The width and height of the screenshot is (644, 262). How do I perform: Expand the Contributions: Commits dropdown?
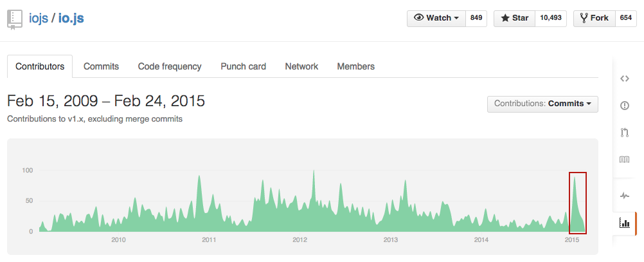click(542, 104)
